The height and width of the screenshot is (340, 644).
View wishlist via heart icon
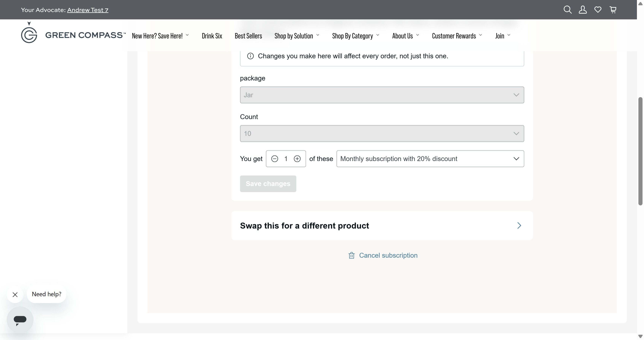(x=598, y=10)
